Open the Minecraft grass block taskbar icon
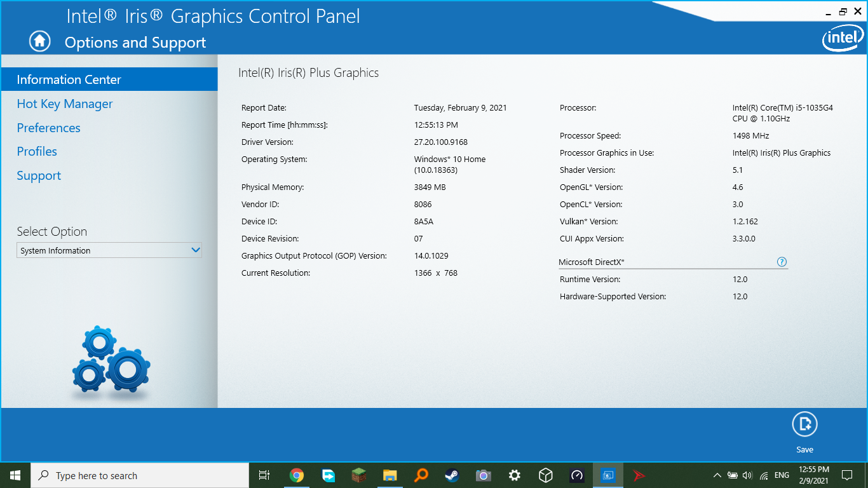Image resolution: width=868 pixels, height=488 pixels. pos(359,475)
